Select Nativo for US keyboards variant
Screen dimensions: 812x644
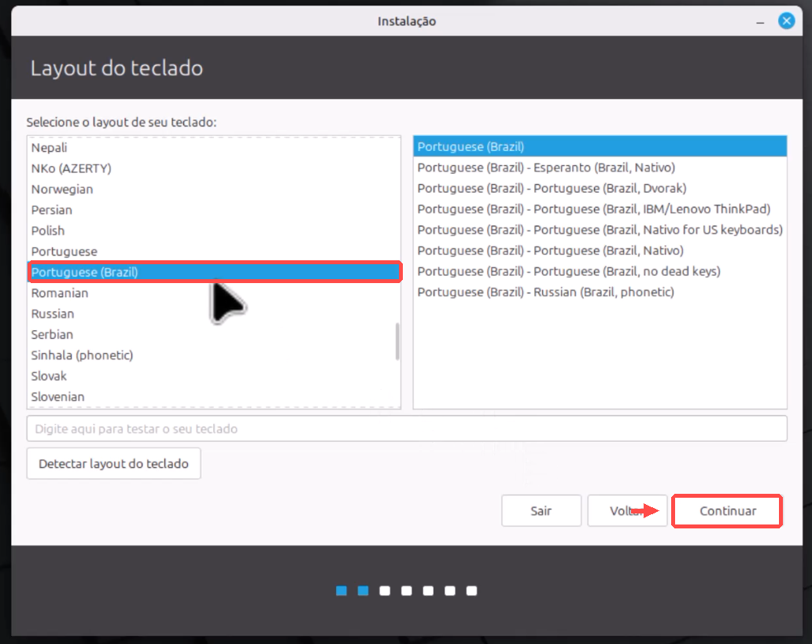(600, 230)
